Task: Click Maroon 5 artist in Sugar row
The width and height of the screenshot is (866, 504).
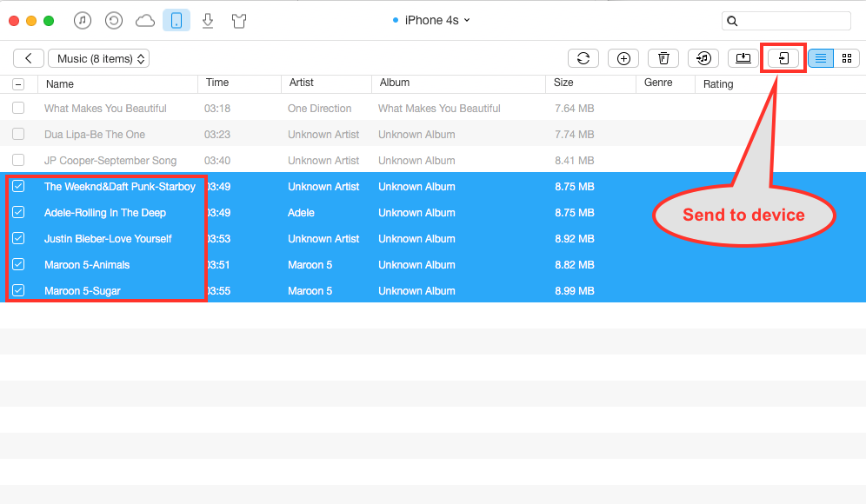Action: coord(310,291)
